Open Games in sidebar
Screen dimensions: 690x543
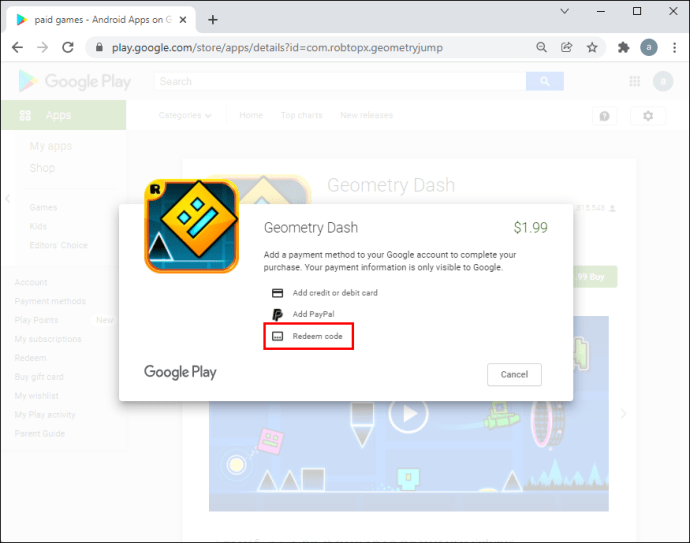pyautogui.click(x=43, y=207)
